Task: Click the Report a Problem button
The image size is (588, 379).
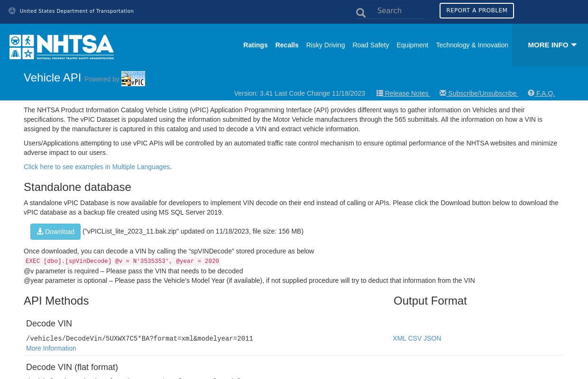Action: (x=477, y=11)
